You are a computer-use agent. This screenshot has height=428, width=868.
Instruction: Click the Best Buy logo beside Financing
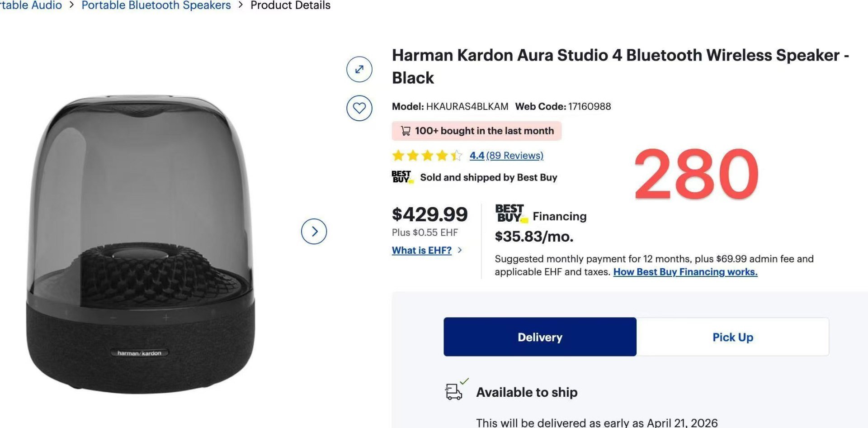(511, 214)
